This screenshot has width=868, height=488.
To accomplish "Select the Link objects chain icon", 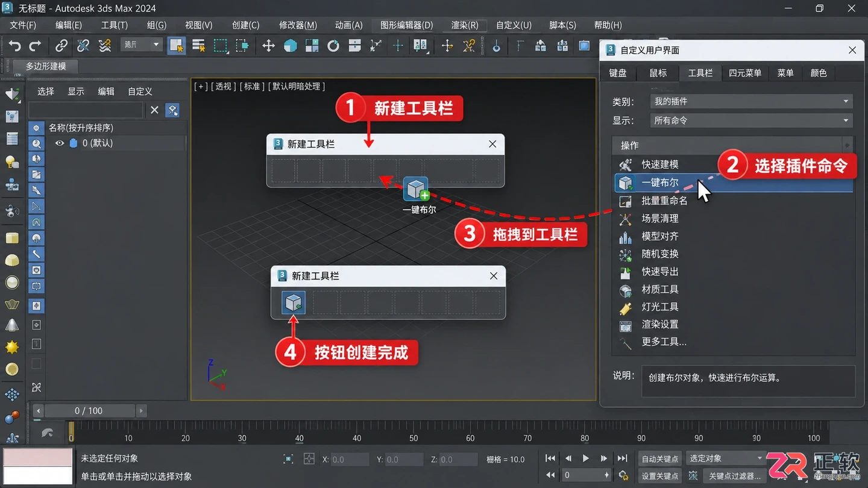I will (61, 46).
